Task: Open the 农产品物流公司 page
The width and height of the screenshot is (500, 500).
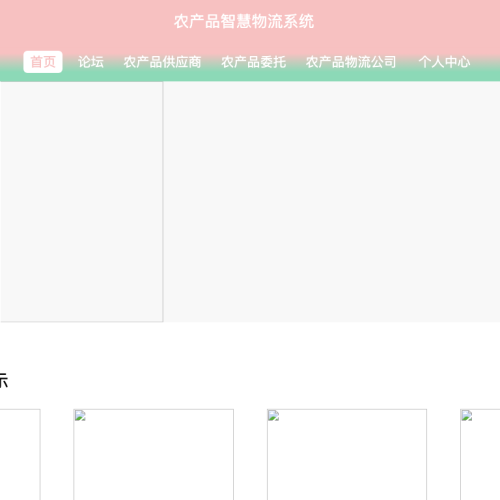Action: pyautogui.click(x=351, y=62)
